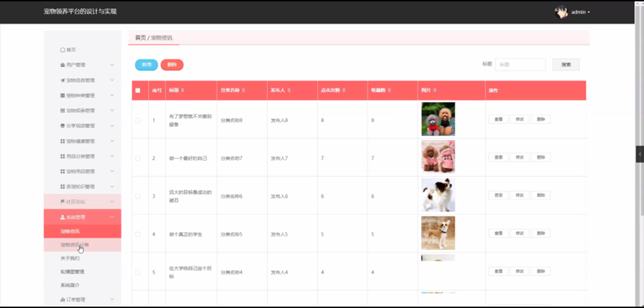Click 修改 for row 5
Image resolution: width=644 pixels, height=308 pixels.
(x=520, y=271)
